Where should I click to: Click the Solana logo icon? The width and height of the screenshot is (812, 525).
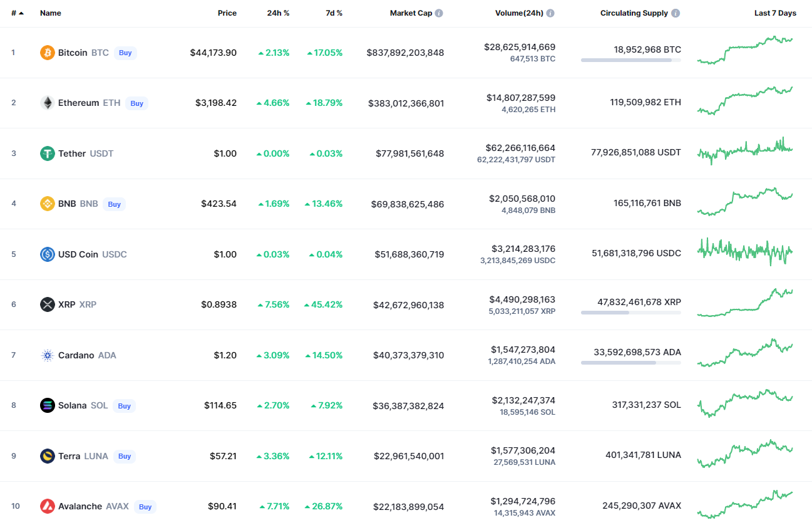click(48, 405)
